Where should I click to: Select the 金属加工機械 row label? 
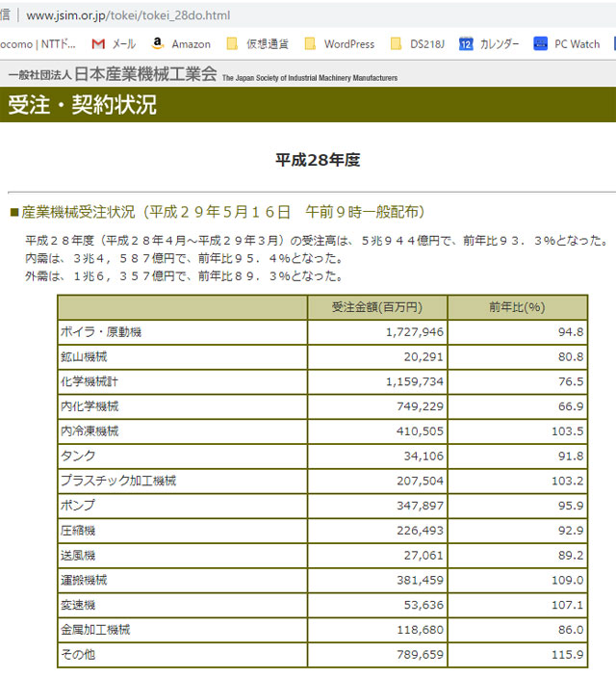click(95, 630)
